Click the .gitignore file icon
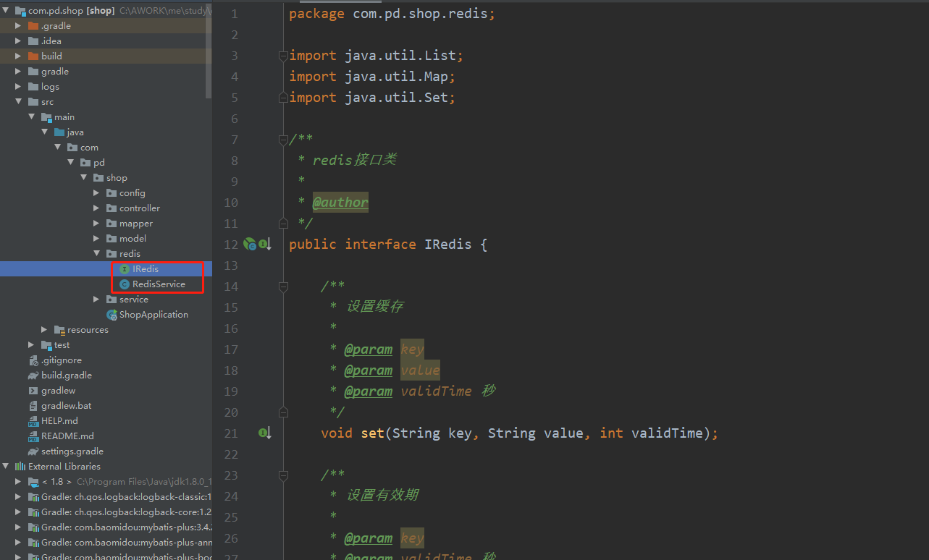 33,360
